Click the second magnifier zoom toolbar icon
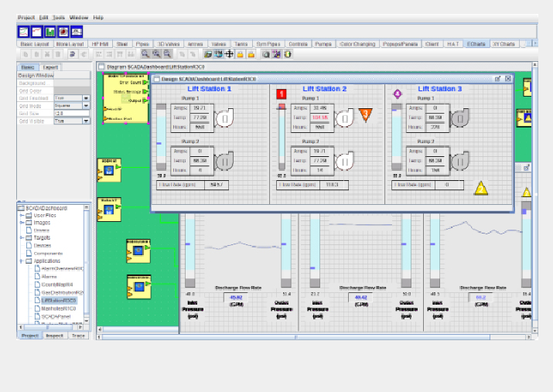Screen dimensions: 553x392 (156, 54)
